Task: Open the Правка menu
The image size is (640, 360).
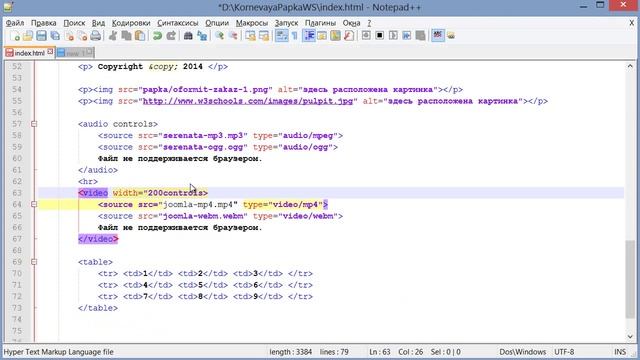Action: (44, 23)
